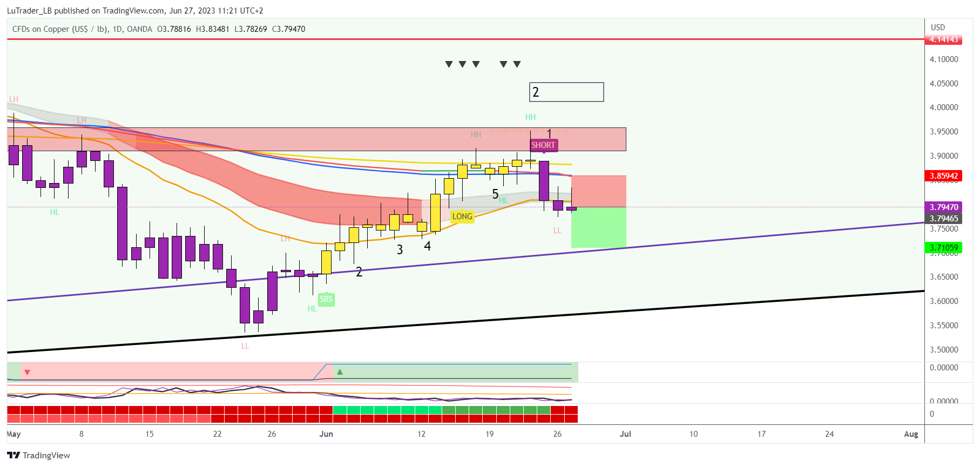Click the Jul label on time axis
Screen dimensions: 980x467
pyautogui.click(x=625, y=434)
